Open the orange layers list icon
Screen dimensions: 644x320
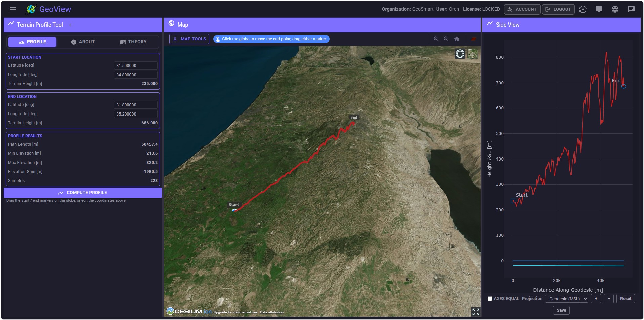click(x=474, y=39)
